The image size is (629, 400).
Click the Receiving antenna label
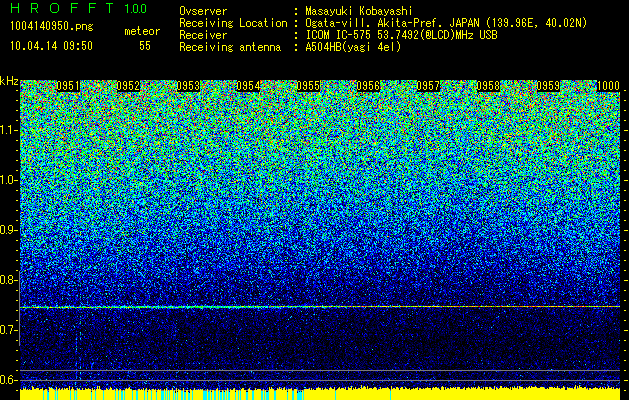pyautogui.click(x=230, y=47)
